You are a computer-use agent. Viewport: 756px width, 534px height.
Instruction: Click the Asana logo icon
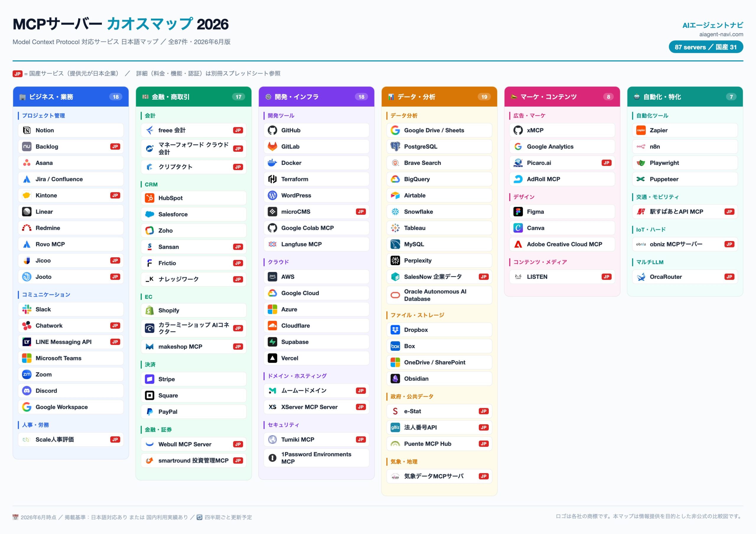tap(27, 163)
